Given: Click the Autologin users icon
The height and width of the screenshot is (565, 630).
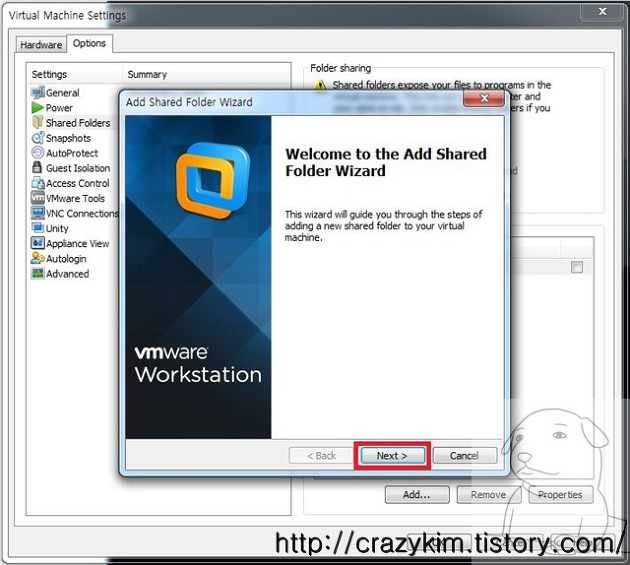Looking at the screenshot, I should click(x=38, y=258).
